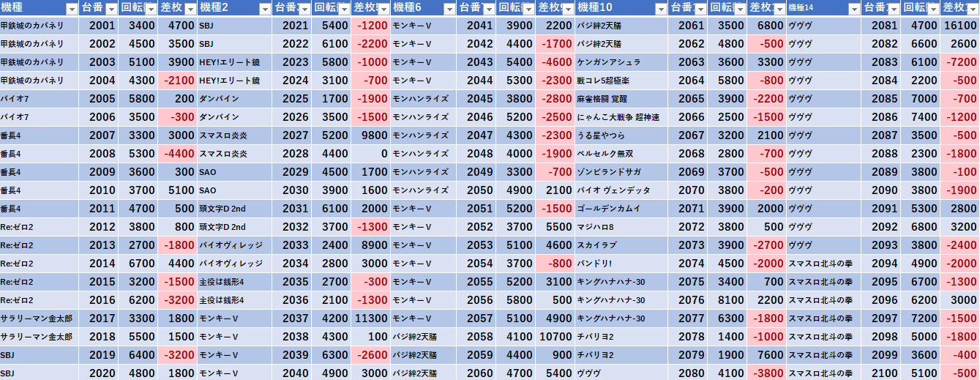Open 差枚 filter arrow above the 11300 value
Screen dimensions: 980x380
click(x=383, y=9)
